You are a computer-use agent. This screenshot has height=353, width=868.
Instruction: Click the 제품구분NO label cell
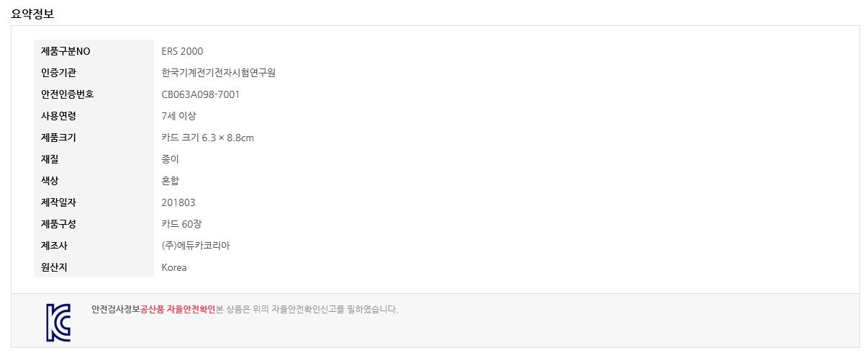pos(94,51)
